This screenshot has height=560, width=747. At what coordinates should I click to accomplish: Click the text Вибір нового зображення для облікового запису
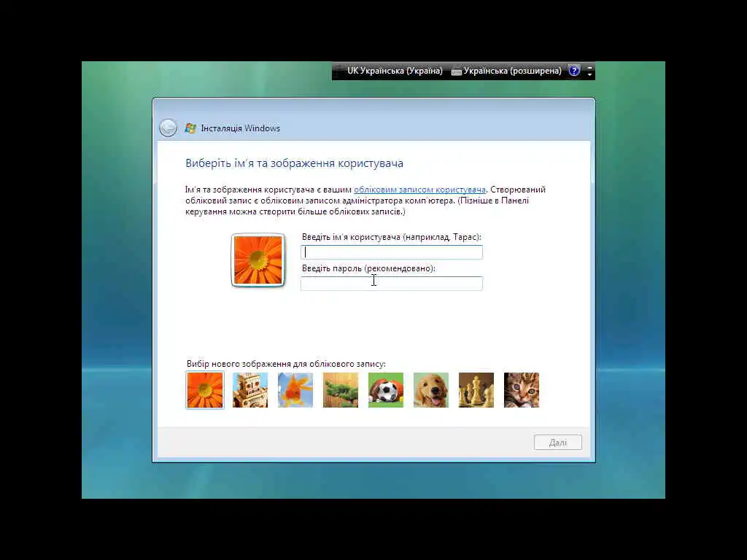click(x=286, y=364)
